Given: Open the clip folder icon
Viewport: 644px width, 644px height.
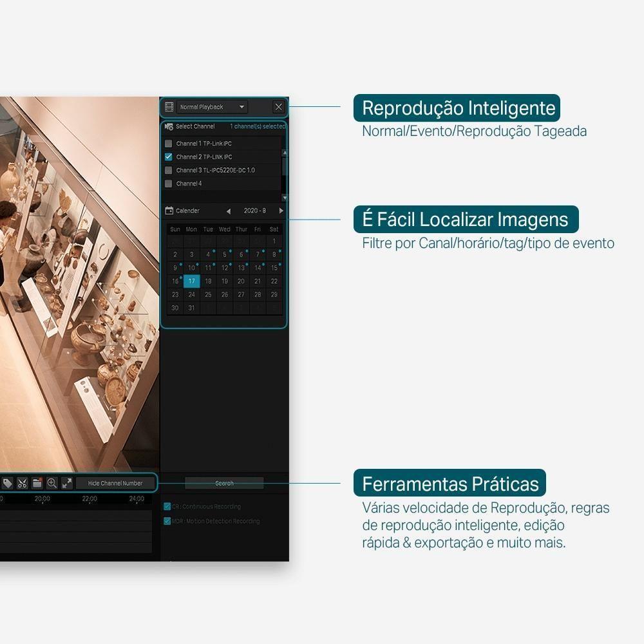Looking at the screenshot, I should pyautogui.click(x=37, y=483).
